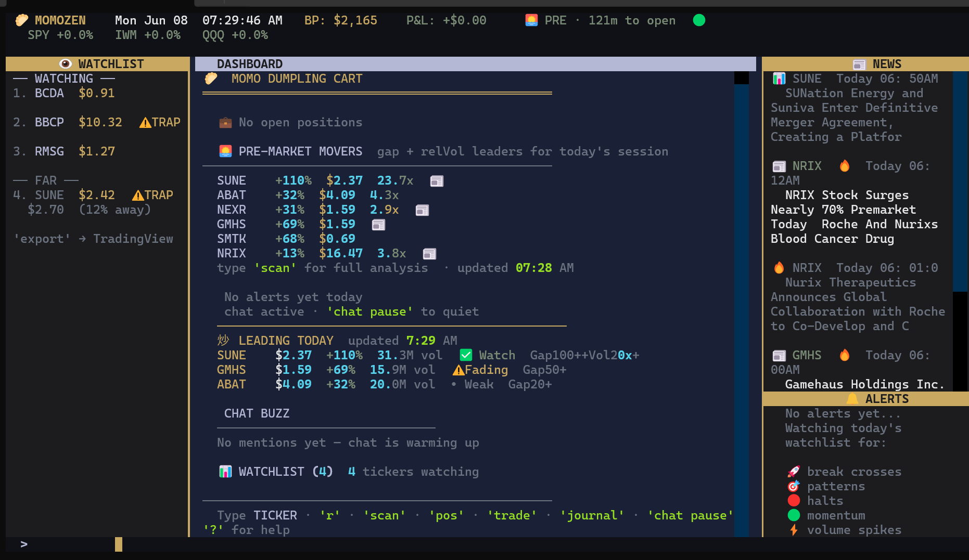Click the IWM +0.0% index reading
This screenshot has height=560, width=969.
[x=148, y=35]
